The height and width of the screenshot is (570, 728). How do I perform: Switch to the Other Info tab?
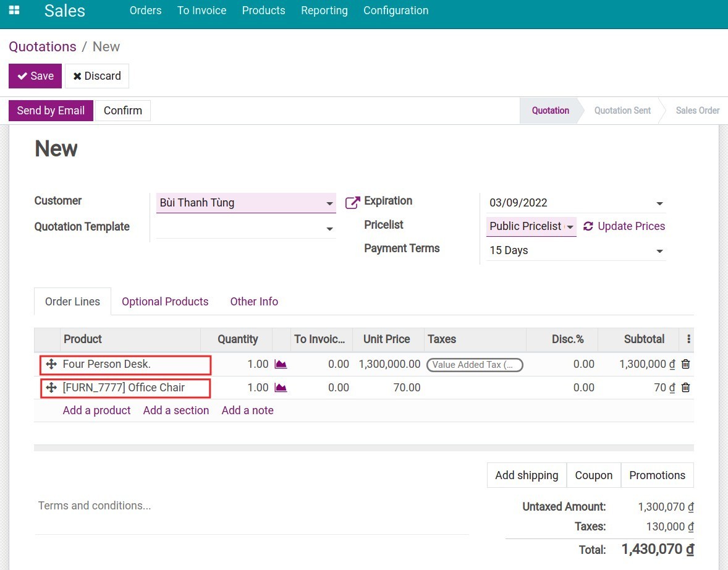click(x=254, y=302)
